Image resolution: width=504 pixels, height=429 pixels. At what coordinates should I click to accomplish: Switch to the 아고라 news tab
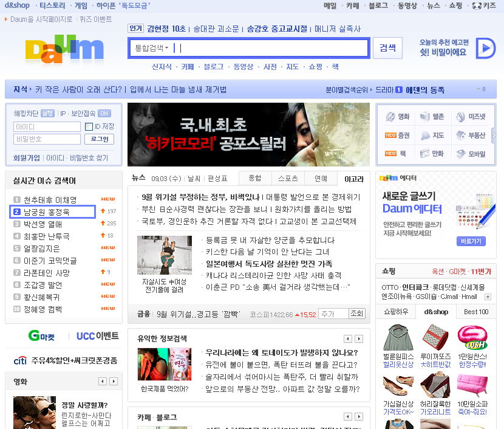[x=354, y=179]
